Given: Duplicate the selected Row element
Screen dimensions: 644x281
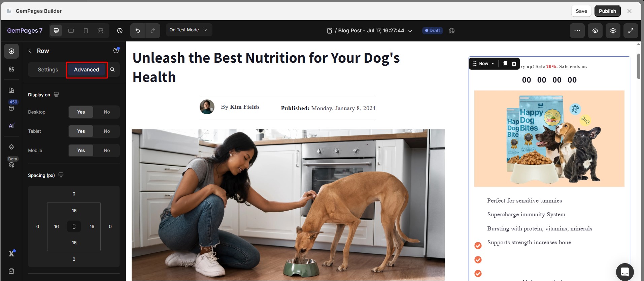Looking at the screenshot, I should click(505, 64).
